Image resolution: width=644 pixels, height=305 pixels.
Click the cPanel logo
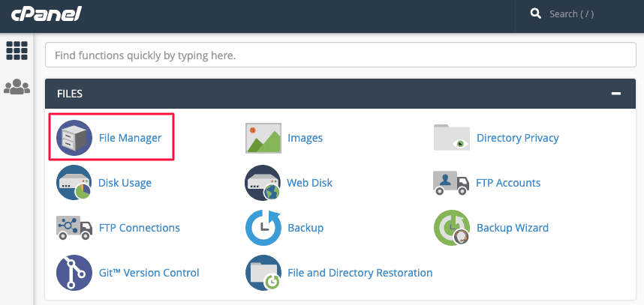46,14
